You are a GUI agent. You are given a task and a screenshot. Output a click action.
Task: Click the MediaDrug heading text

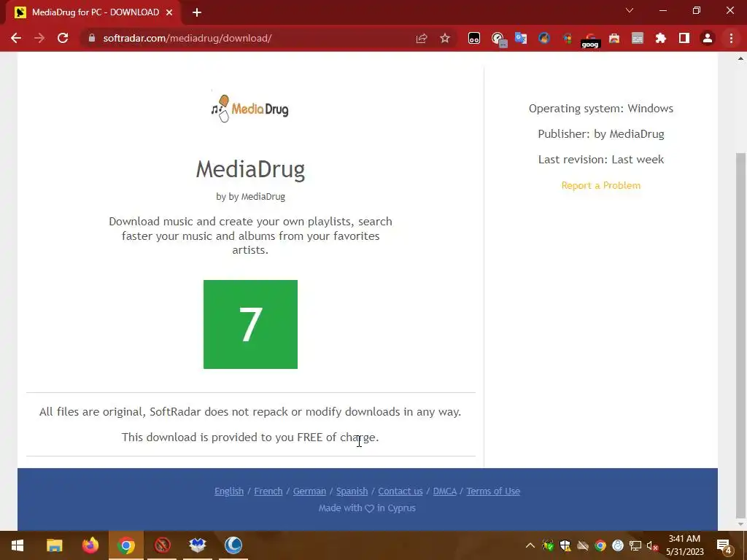250,169
